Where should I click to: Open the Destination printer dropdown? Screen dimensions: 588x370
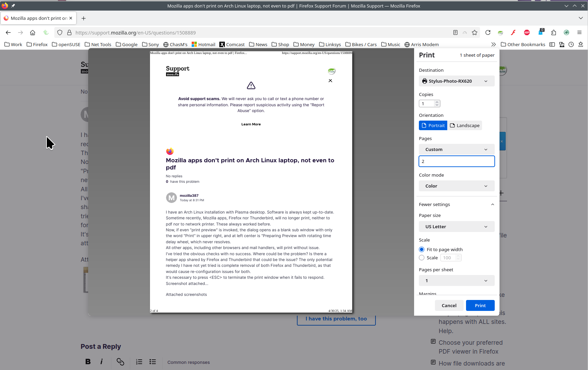point(456,81)
